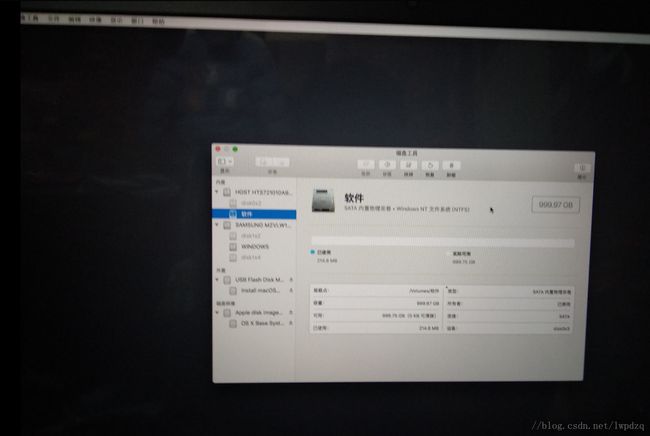Open the Partition tool in toolbar
Viewport: 650px width, 436px height.
387,165
